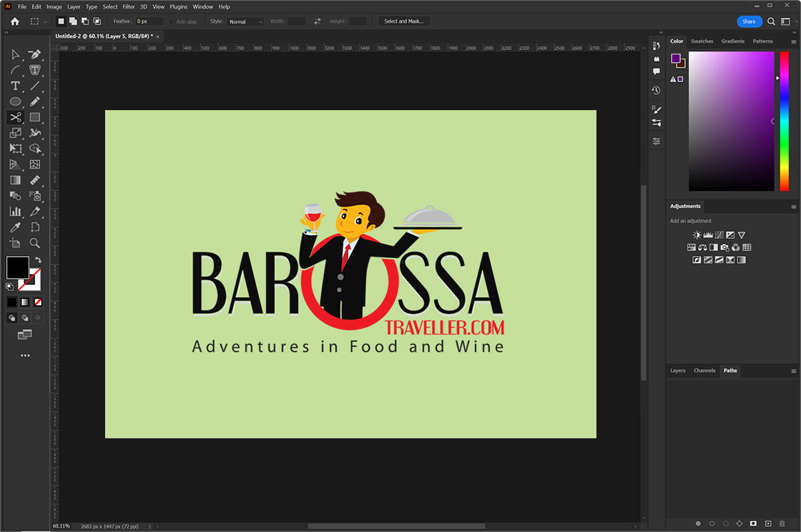Click the Home icon in options bar
The image size is (801, 532).
coord(15,21)
